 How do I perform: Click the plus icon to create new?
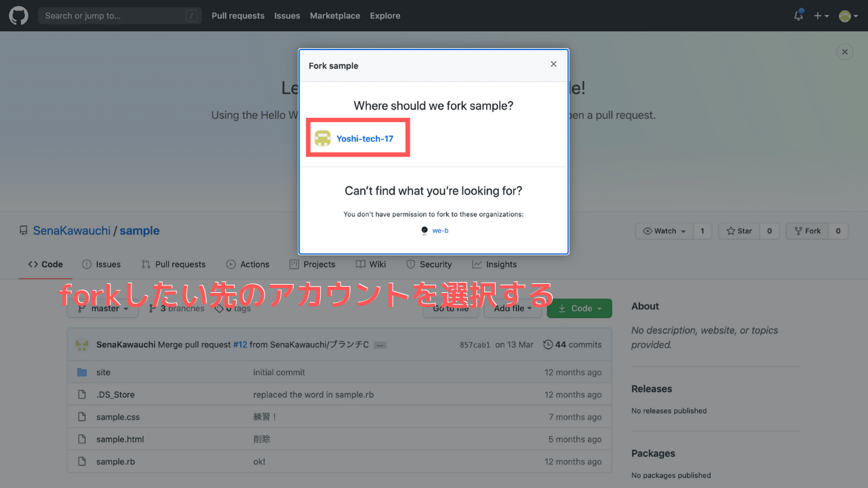tap(818, 15)
